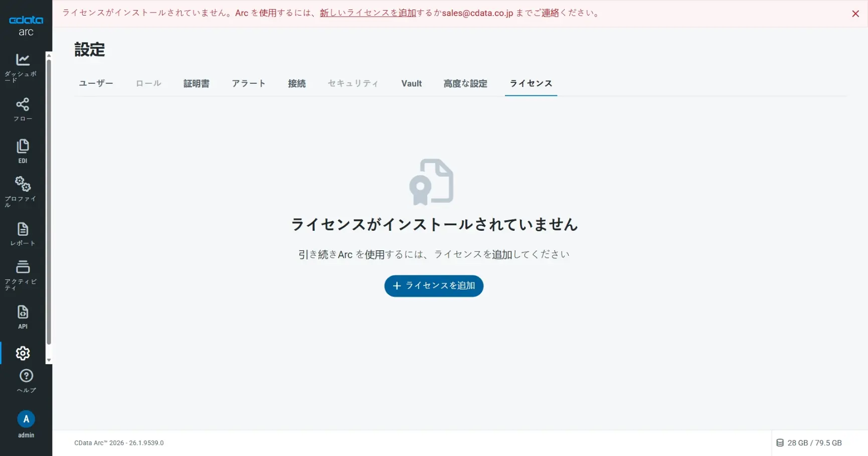The height and width of the screenshot is (456, 868).
Task: Click the vertical scrollbar thumb
Action: [x=49, y=207]
